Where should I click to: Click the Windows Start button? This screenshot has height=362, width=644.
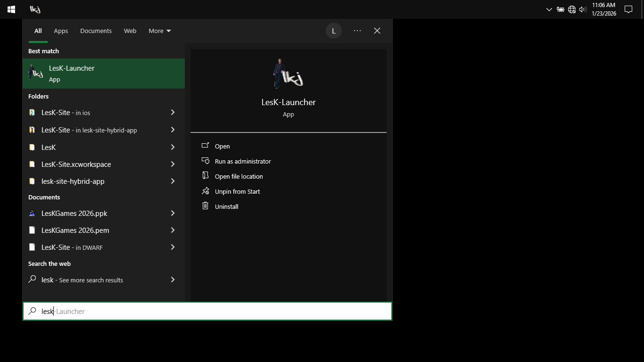click(11, 9)
